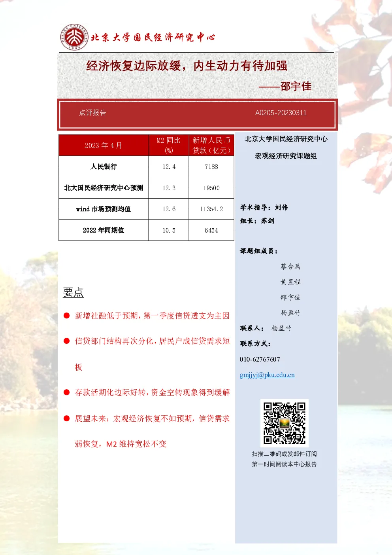Image resolution: width=392 pixels, height=555 pixels.
Task: Open the gmjjyj@pku.edu.cn email link
Action: point(267,375)
